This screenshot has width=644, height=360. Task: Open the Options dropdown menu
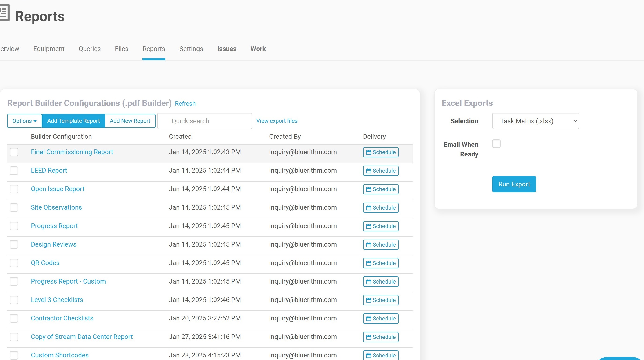tap(24, 121)
